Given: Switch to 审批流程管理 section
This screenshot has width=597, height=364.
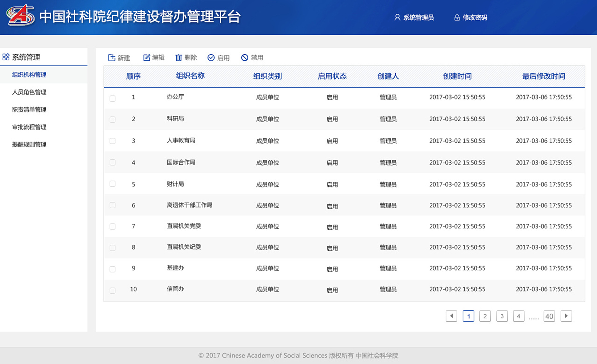Looking at the screenshot, I should (29, 127).
